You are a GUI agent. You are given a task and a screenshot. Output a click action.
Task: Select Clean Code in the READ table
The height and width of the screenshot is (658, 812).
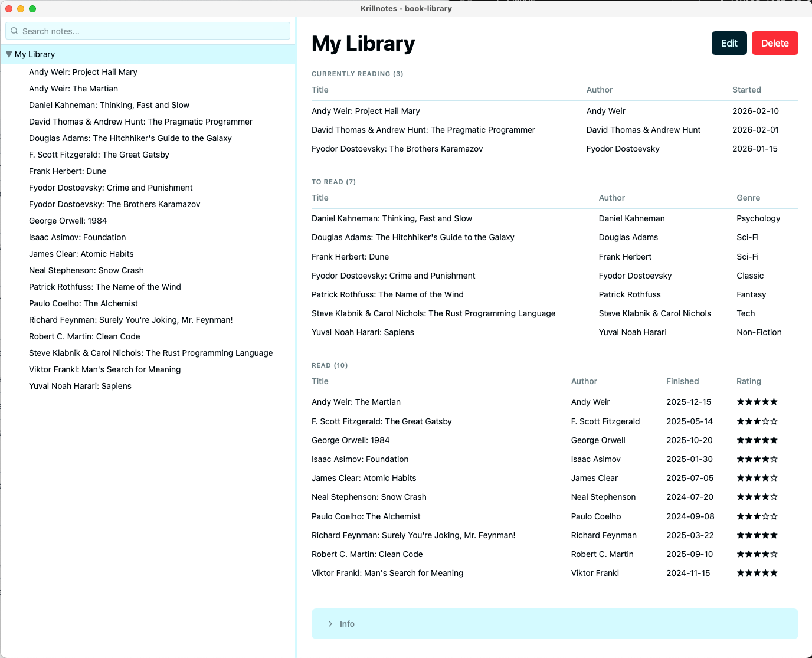click(x=367, y=554)
